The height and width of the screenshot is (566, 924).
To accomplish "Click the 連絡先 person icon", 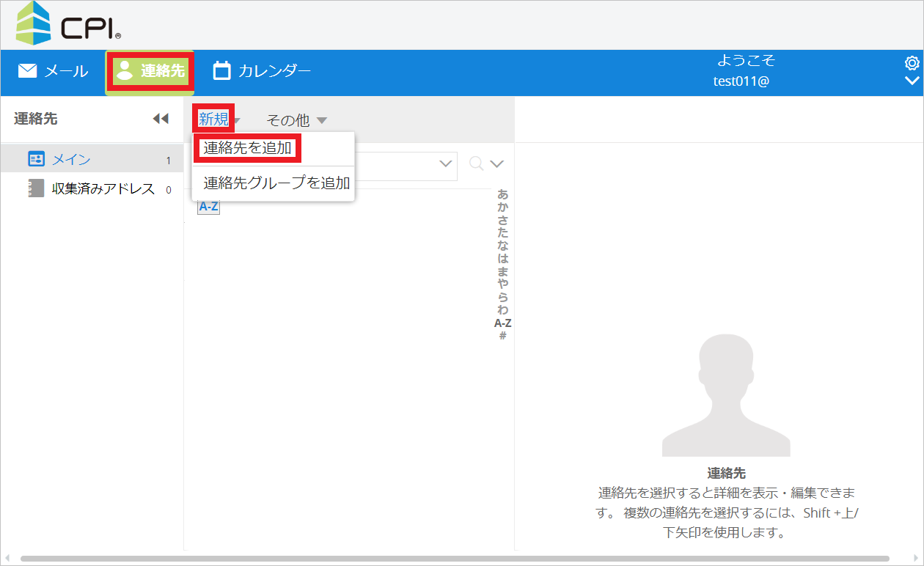I will coord(125,70).
